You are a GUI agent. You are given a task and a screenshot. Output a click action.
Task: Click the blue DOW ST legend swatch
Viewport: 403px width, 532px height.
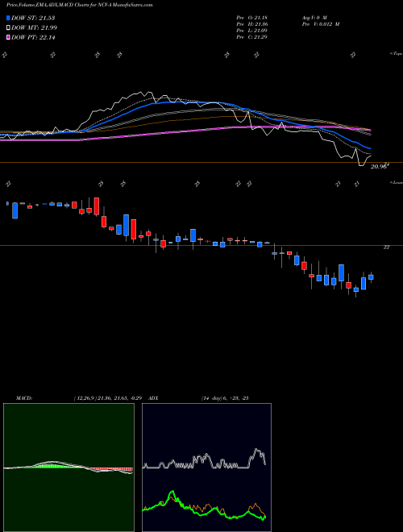pos(8,18)
